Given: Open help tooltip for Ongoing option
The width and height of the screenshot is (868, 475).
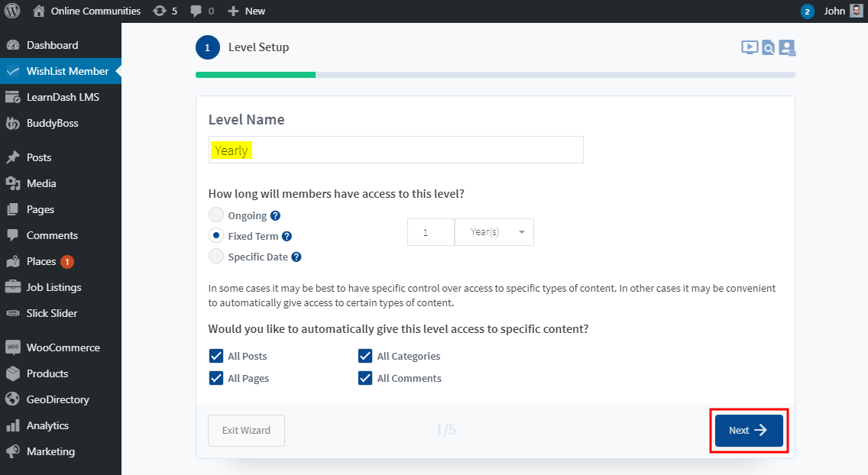Looking at the screenshot, I should coord(276,216).
